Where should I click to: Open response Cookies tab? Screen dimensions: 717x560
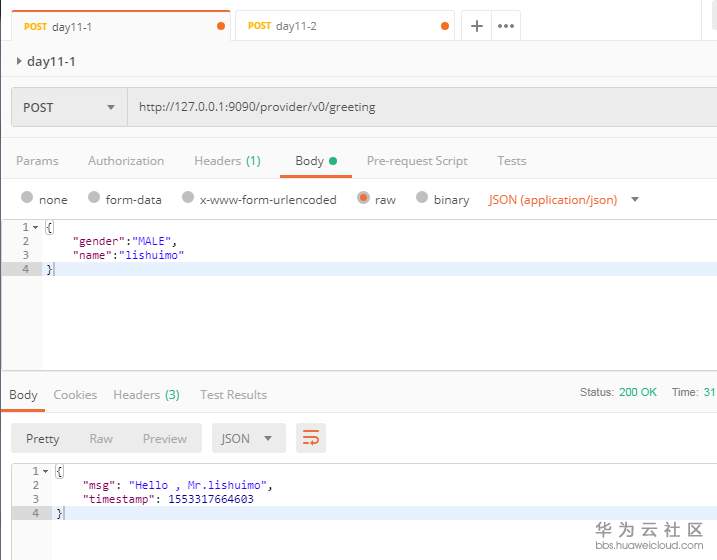point(75,395)
